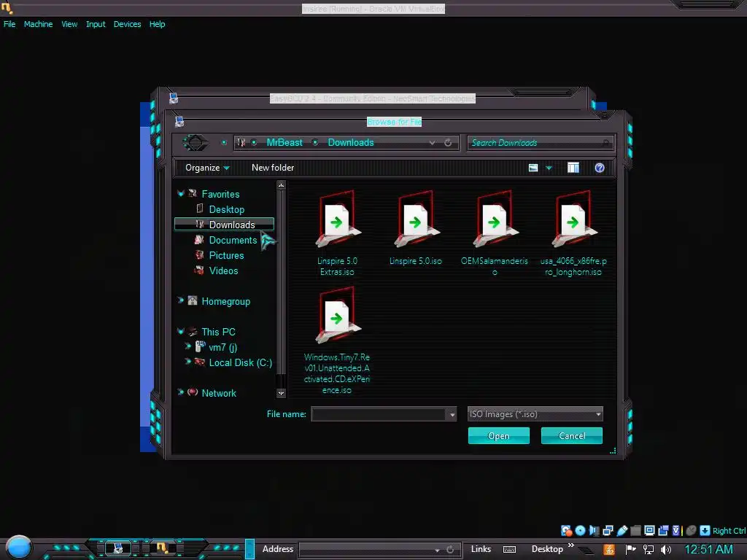This screenshot has height=560, width=747.
Task: Open the VirtualBox File menu
Action: coord(9,24)
